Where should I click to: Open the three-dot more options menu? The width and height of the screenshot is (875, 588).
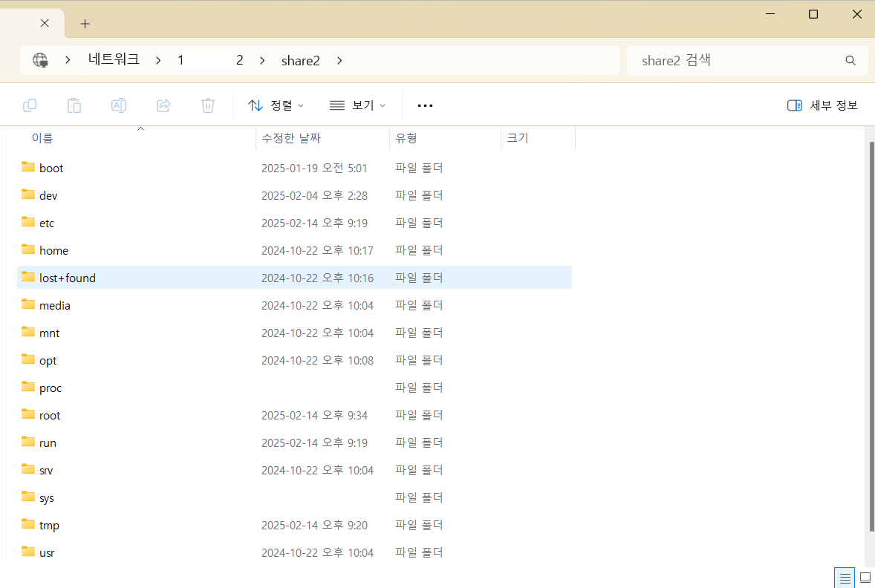click(425, 105)
